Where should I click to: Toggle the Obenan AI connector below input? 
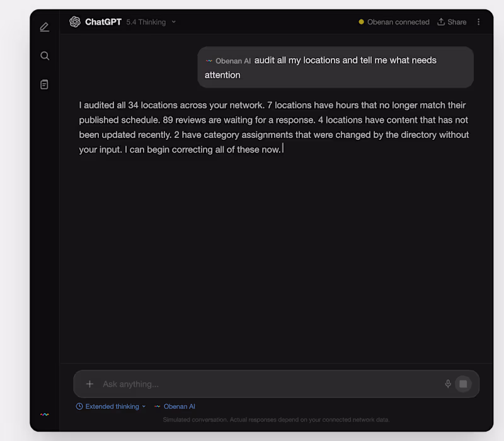[x=175, y=406]
